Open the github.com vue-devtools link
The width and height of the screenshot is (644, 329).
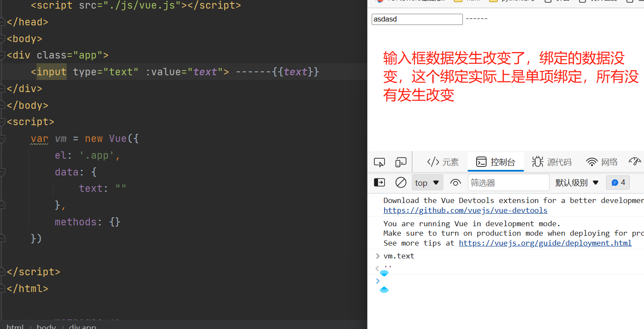(465, 210)
